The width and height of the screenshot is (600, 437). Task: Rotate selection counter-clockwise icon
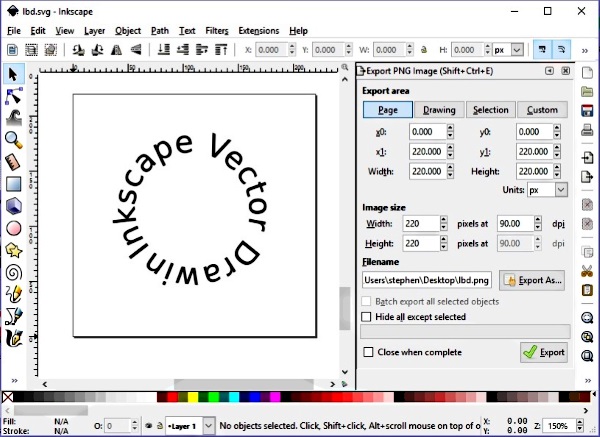click(79, 50)
